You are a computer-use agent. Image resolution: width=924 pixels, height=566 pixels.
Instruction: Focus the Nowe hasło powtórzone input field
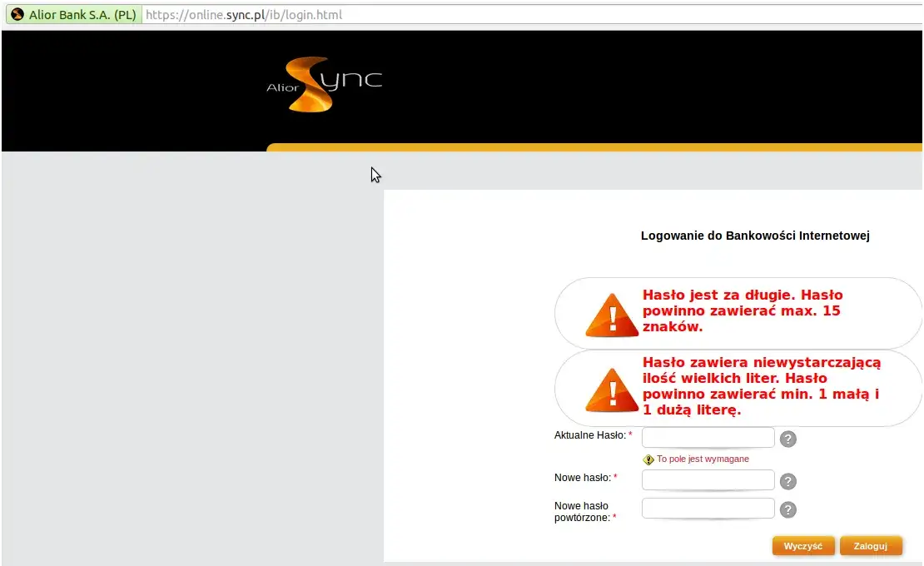pos(708,509)
